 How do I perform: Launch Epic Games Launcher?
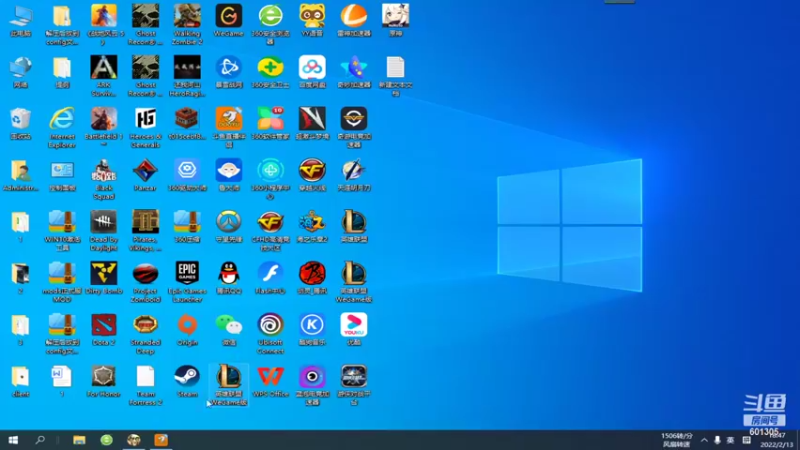[x=187, y=282]
